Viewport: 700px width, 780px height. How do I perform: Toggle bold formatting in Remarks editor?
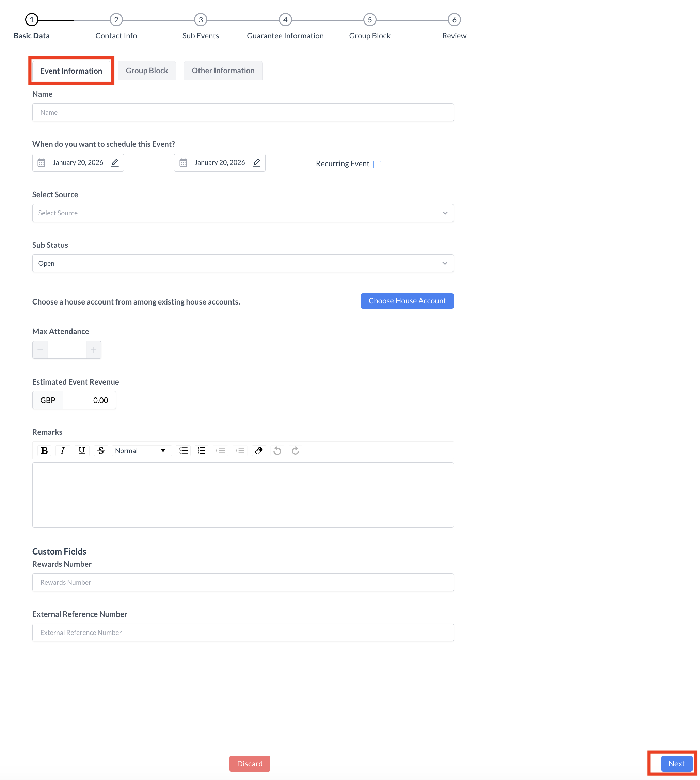[44, 451]
